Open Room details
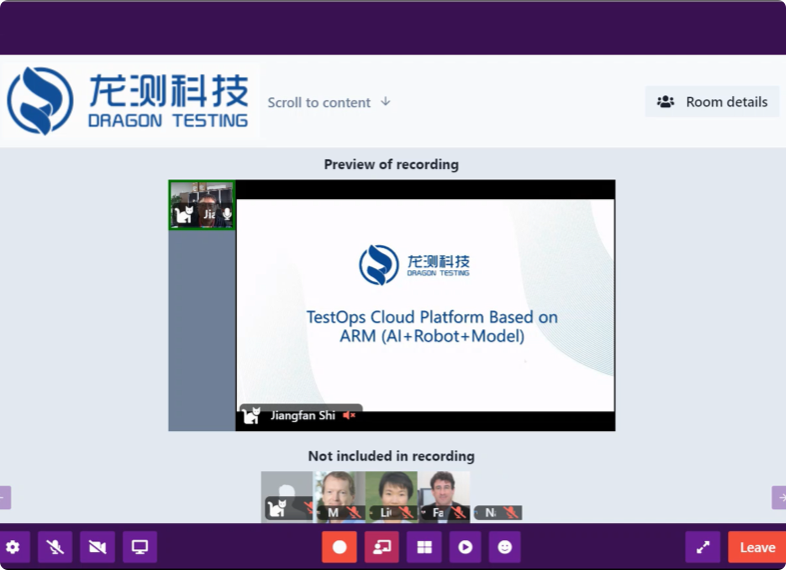Screen dimensions: 786x570 [x=712, y=102]
